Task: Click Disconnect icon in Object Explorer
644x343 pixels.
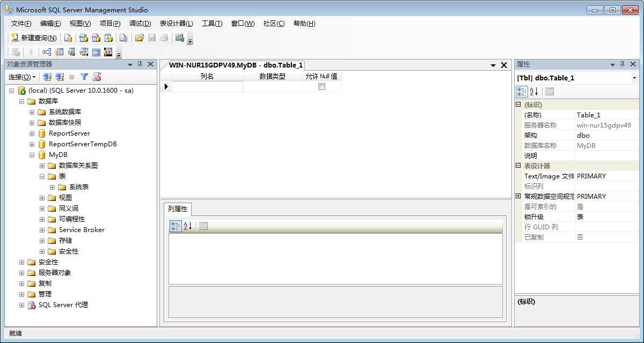Action: click(60, 77)
